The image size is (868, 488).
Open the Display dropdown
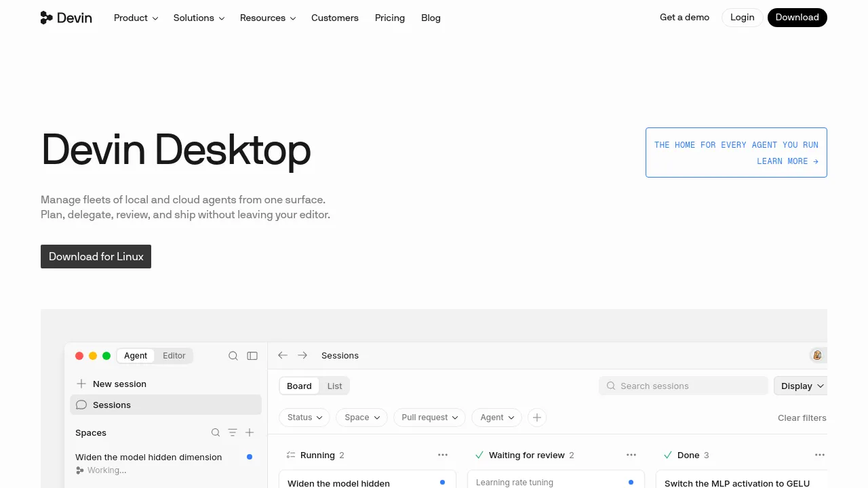[x=802, y=386]
